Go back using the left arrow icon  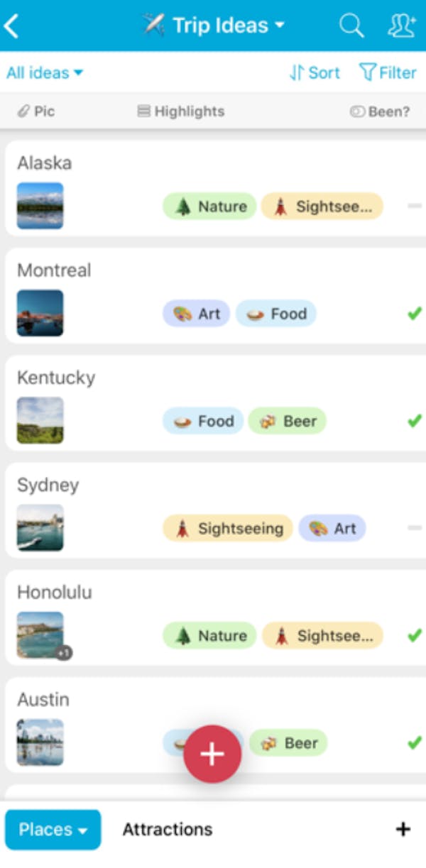pos(11,24)
